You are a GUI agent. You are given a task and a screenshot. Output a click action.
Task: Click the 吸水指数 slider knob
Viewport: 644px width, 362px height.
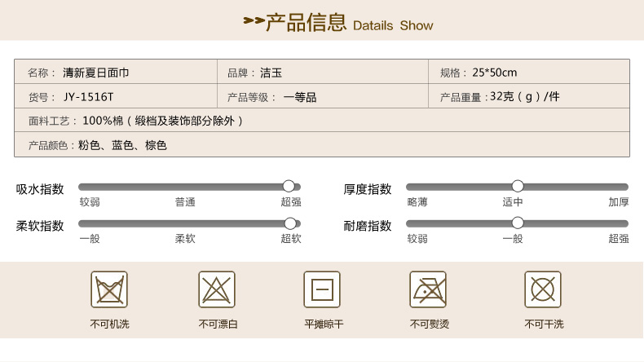click(x=289, y=186)
